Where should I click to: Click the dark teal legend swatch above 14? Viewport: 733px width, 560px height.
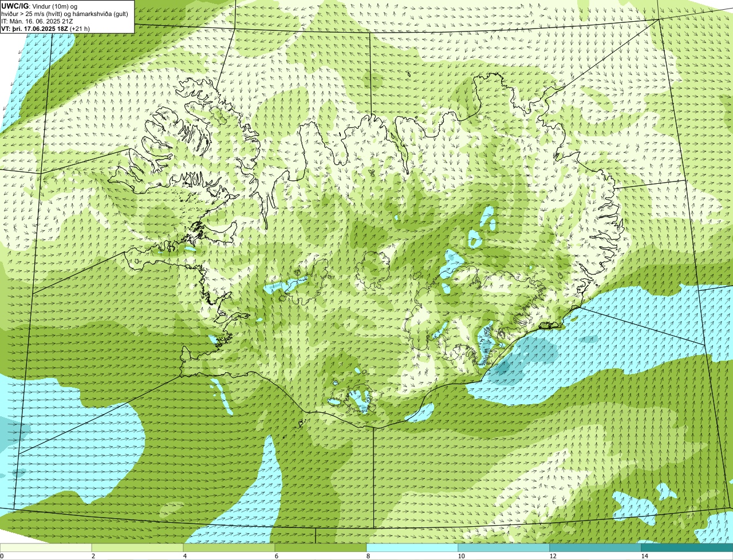[687, 547]
